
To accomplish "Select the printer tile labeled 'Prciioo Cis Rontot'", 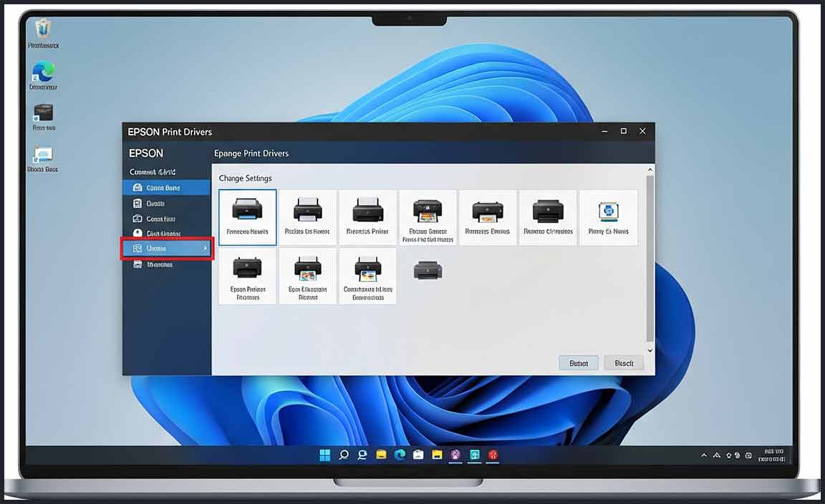I will pos(307,217).
